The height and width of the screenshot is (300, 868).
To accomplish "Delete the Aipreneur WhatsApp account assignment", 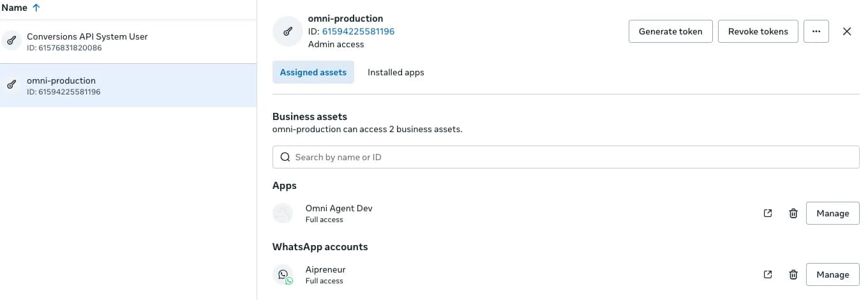I will coord(793,274).
